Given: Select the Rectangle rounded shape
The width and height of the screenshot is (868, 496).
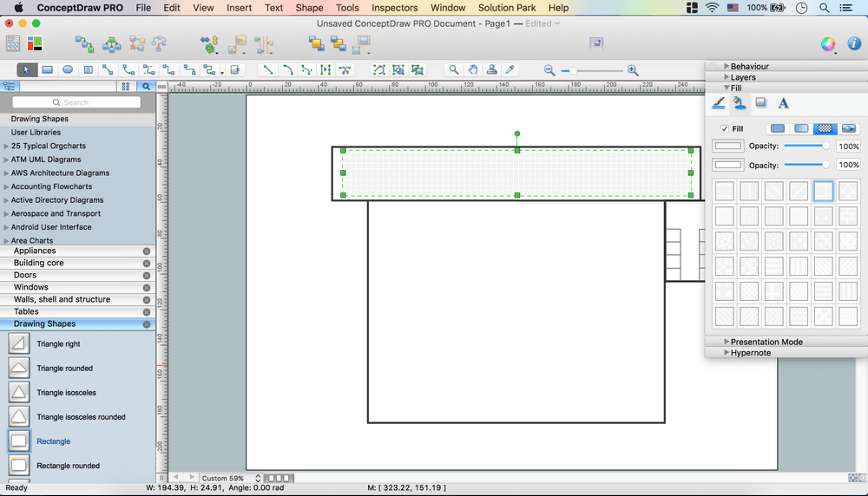Looking at the screenshot, I should [x=19, y=466].
